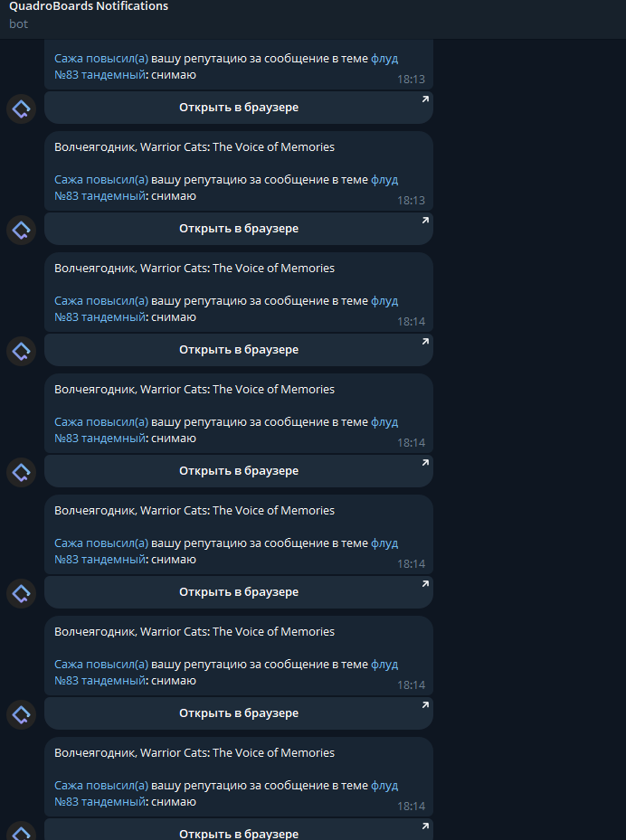Viewport: 626px width, 840px height.
Task: Open the QuadroBoards Notifications chat profile header
Action: [89, 6]
